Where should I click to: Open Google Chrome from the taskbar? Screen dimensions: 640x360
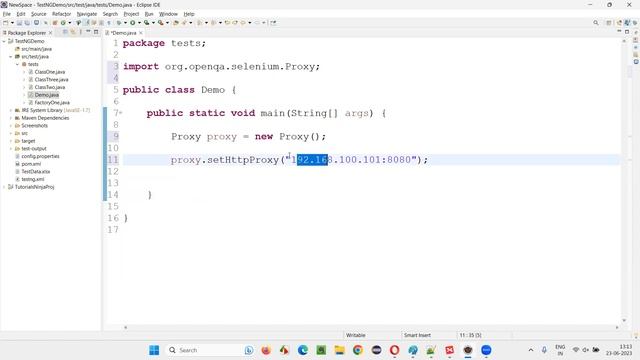(x=358, y=350)
